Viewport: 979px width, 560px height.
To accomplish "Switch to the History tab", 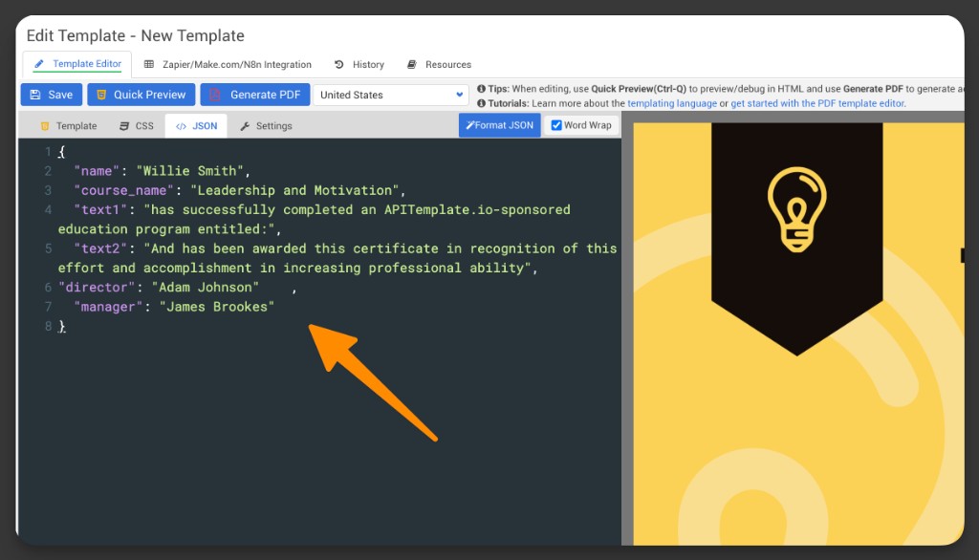I will pyautogui.click(x=367, y=64).
